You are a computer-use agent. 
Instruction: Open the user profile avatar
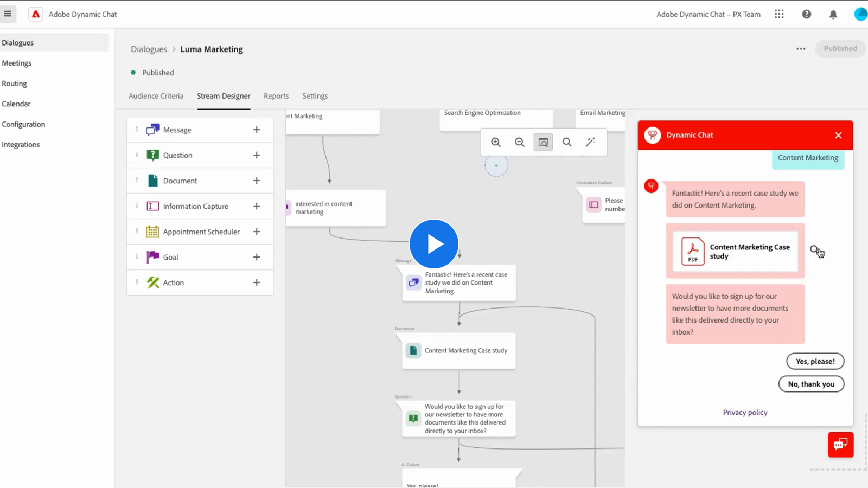coord(860,14)
